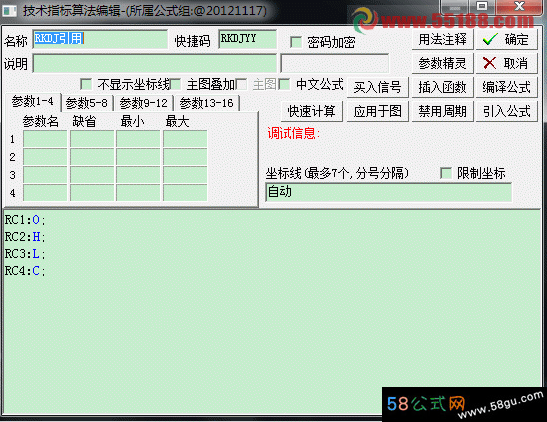Screen dimensions: 547x422
Task: Click the 插入函数 button
Action: [442, 87]
